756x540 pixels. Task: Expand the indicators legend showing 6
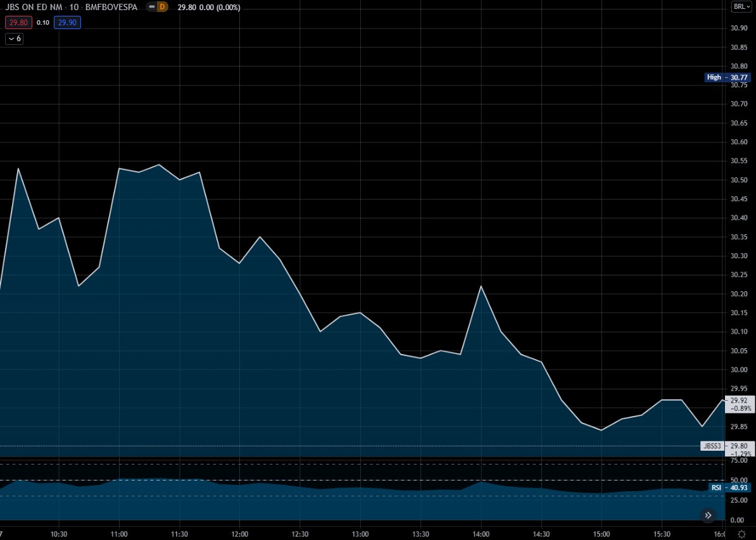tap(15, 39)
